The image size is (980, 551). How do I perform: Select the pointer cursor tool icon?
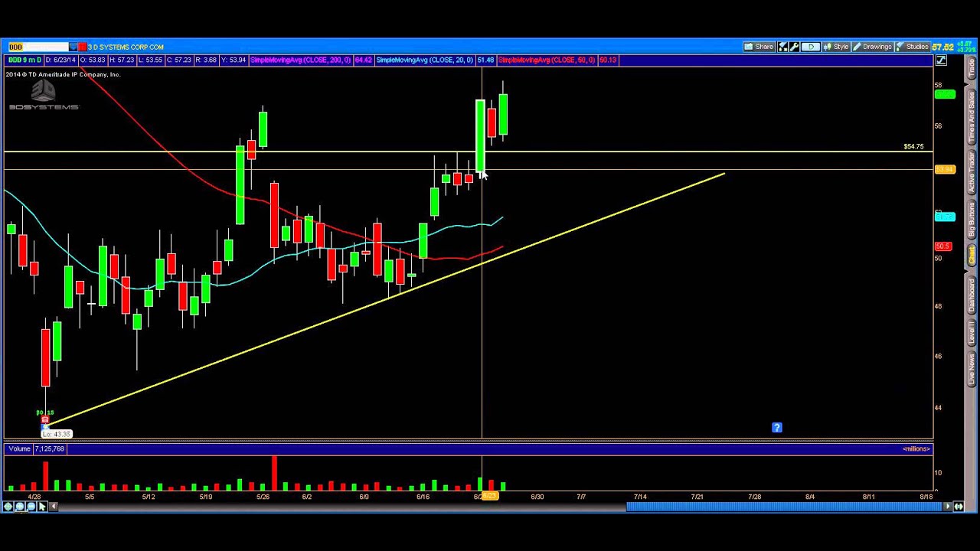[x=42, y=507]
